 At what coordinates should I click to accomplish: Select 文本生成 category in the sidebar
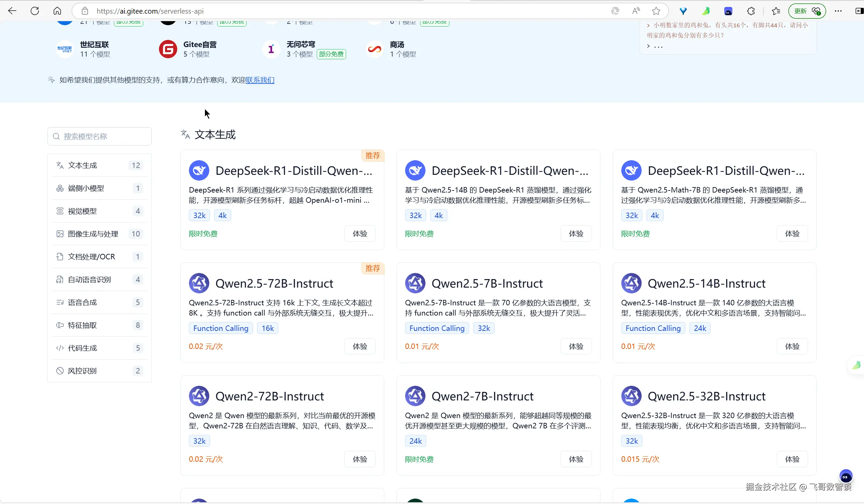tap(100, 166)
